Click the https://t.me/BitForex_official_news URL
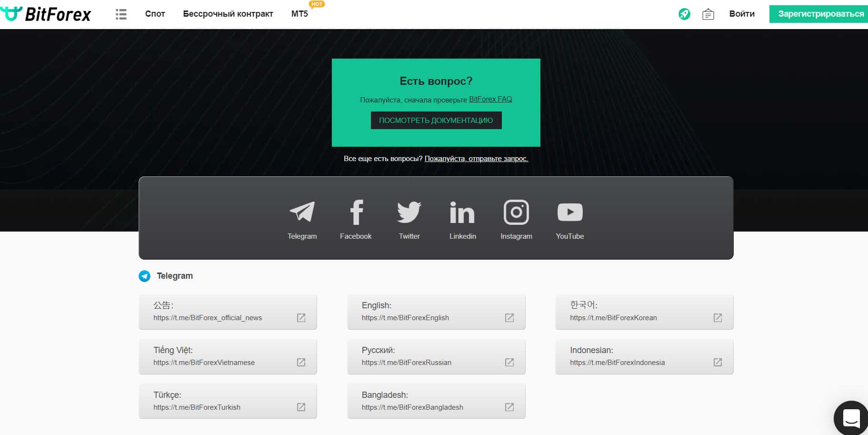 (x=208, y=318)
